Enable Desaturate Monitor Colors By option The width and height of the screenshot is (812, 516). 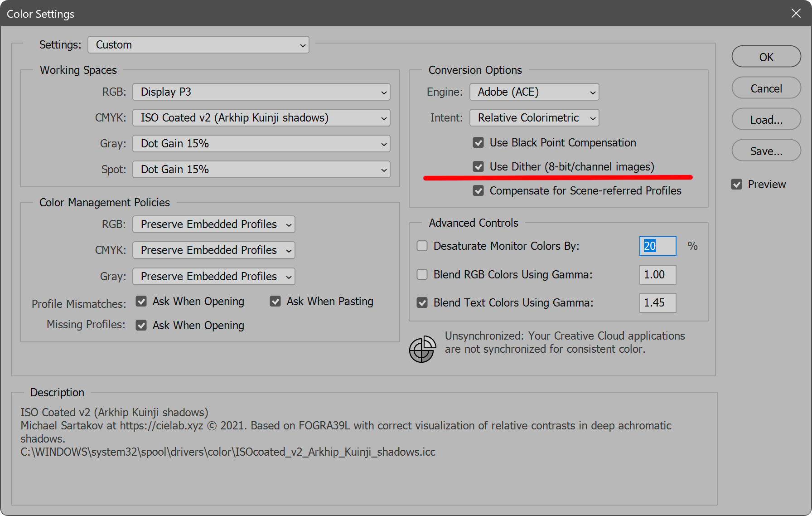point(422,246)
